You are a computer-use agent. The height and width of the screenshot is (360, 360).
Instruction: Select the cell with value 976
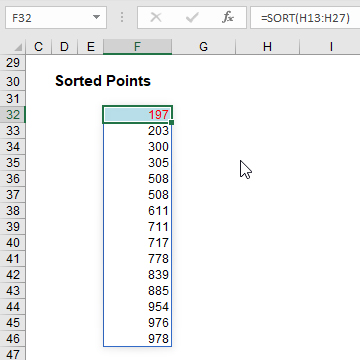(137, 323)
